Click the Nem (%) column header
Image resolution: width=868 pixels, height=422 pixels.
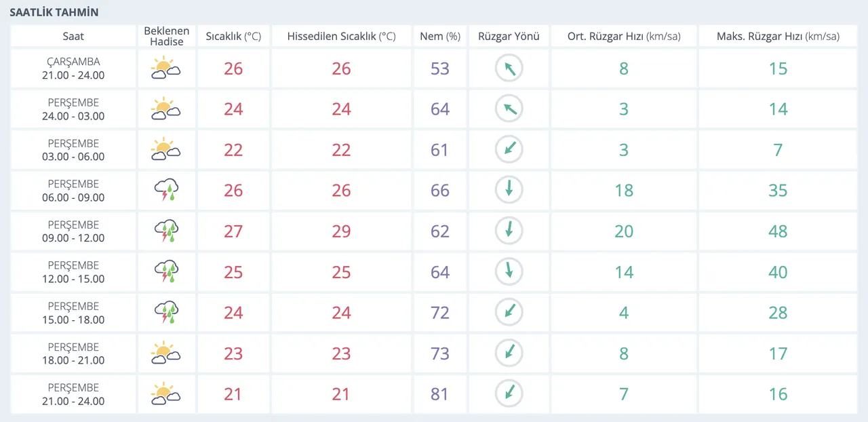pyautogui.click(x=440, y=37)
